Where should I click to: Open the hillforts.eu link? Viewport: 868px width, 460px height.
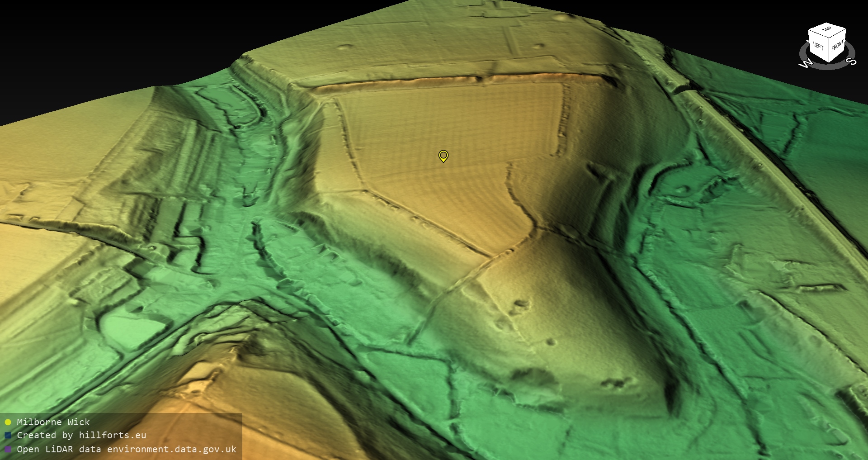[x=112, y=435]
